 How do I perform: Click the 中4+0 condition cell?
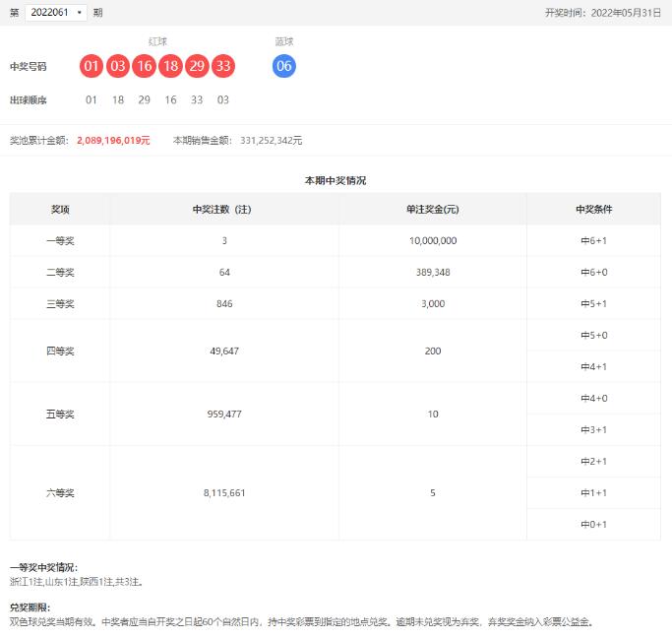coord(594,399)
